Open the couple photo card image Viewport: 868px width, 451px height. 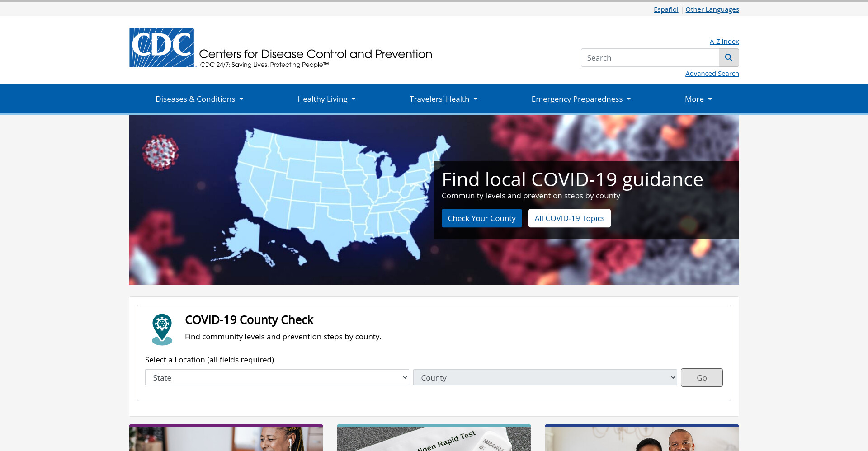[642, 438]
